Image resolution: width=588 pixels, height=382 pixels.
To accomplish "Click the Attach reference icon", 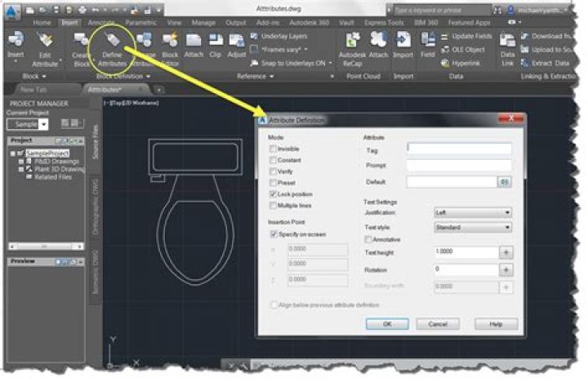I will (x=194, y=40).
